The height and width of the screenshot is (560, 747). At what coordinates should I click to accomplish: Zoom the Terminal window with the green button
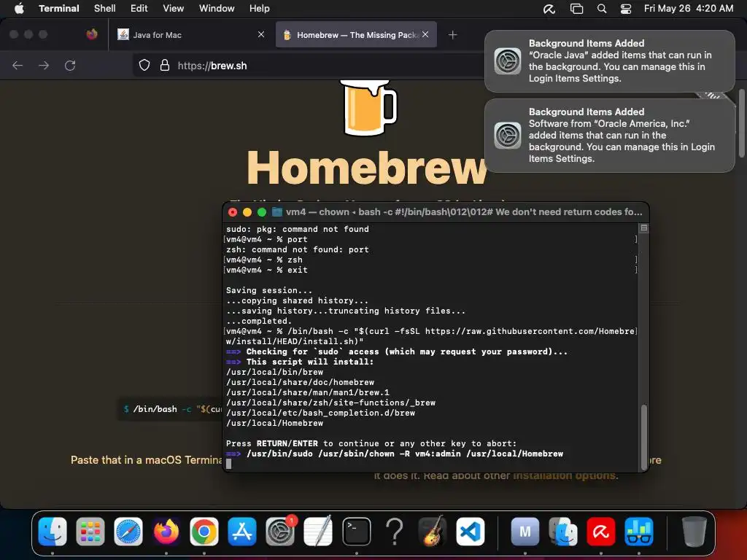tap(262, 212)
